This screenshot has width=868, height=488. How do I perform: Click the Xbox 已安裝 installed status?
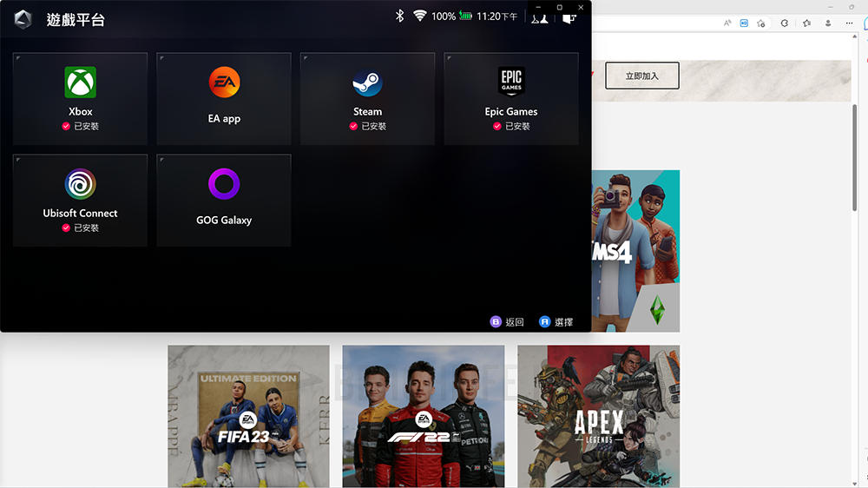click(80, 126)
